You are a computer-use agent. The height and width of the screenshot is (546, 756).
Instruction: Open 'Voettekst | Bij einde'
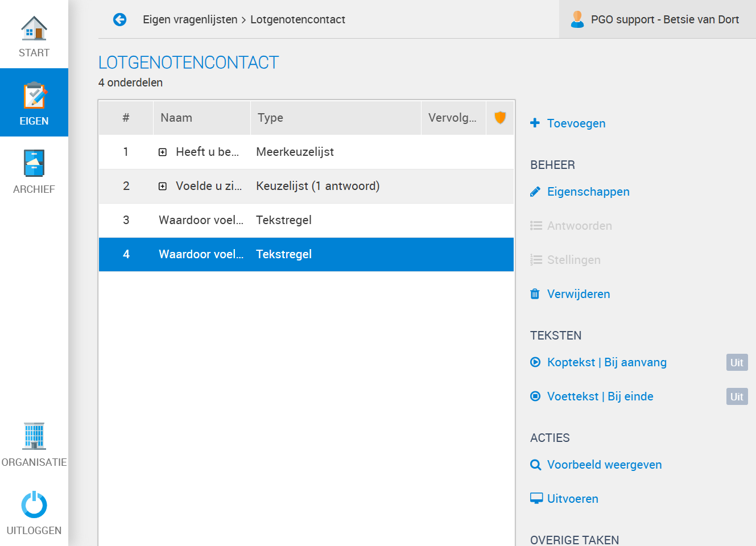tap(600, 396)
